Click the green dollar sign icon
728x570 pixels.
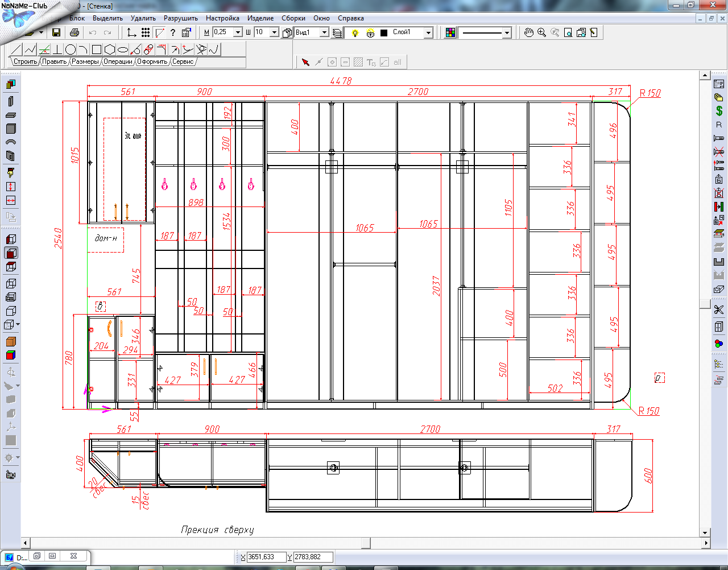[719, 111]
